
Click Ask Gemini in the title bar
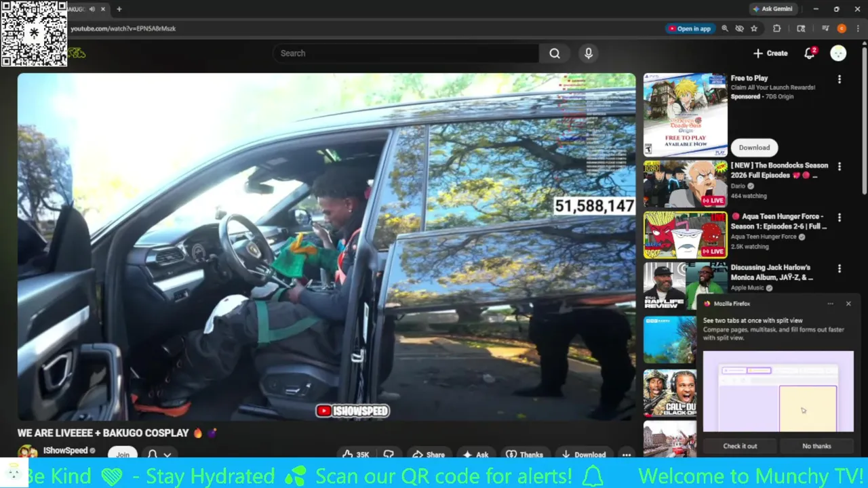tap(773, 9)
